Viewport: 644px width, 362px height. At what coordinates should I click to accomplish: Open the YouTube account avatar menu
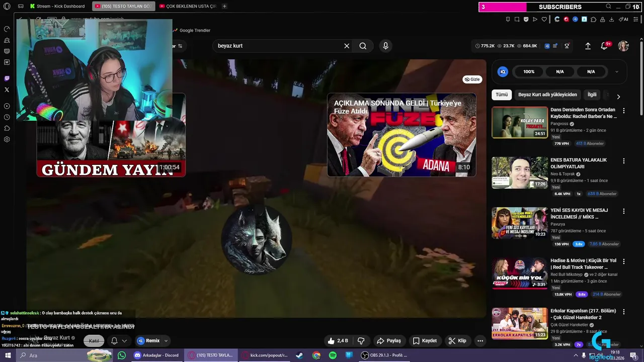pos(623,46)
